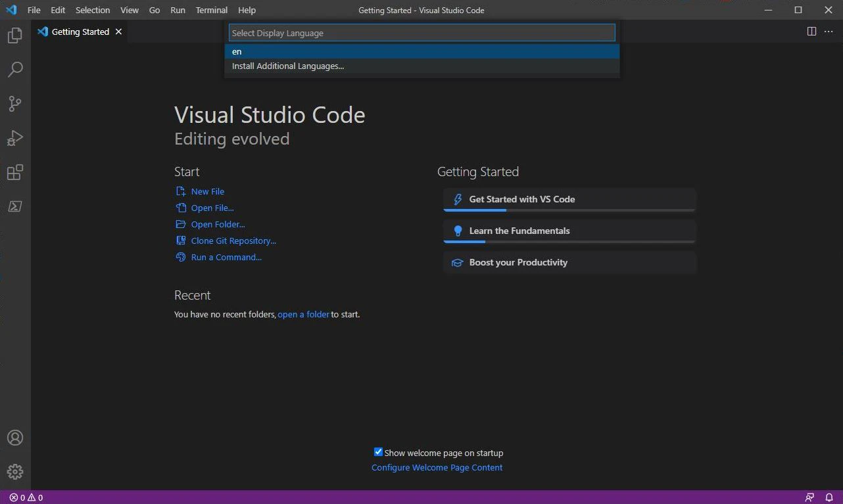Image resolution: width=843 pixels, height=504 pixels.
Task: Click the VS Code logo in title bar
Action: pyautogui.click(x=11, y=10)
